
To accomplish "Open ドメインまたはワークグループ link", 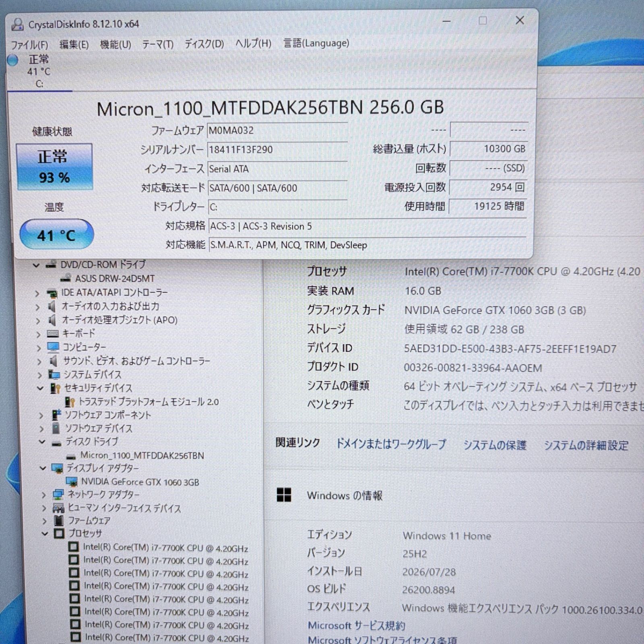I will coord(391,444).
